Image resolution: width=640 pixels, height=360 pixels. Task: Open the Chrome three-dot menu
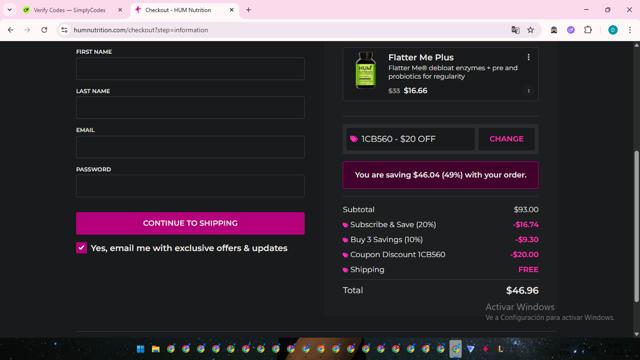(x=630, y=30)
